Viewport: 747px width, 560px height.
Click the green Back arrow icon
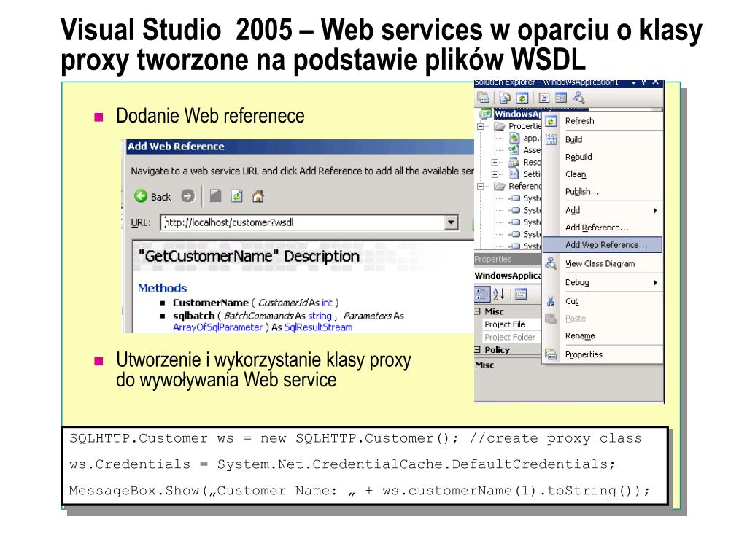141,195
